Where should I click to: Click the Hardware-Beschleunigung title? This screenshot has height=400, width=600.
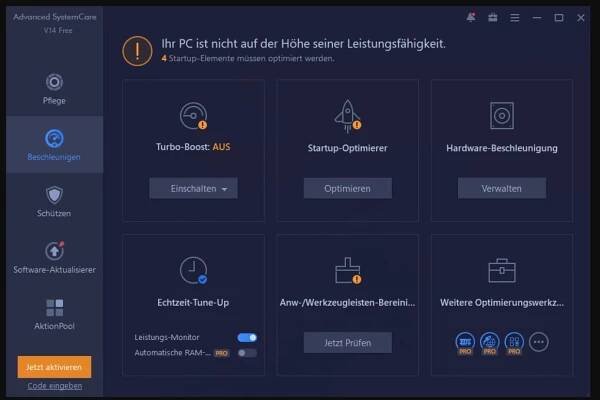pos(502,148)
